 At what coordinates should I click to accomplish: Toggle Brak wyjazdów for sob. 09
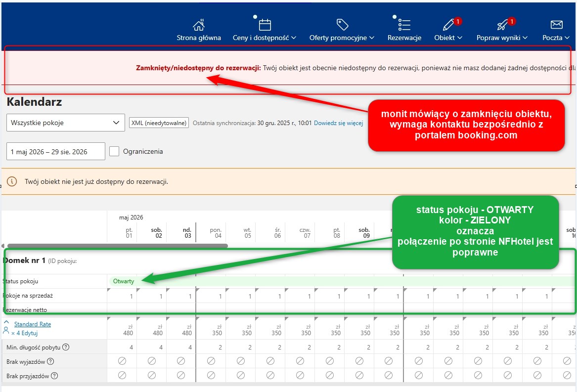(359, 361)
